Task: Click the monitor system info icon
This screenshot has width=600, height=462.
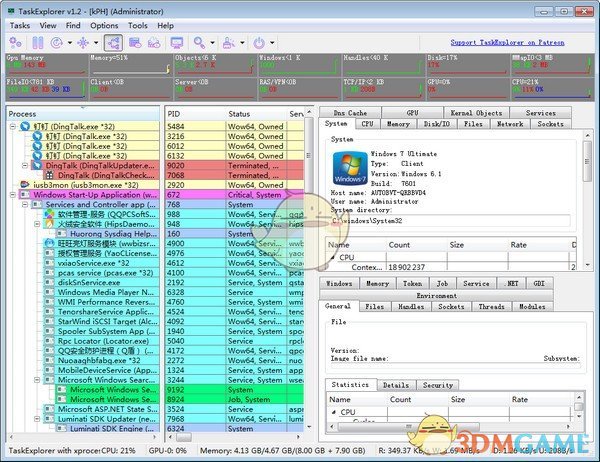Action: (178, 43)
